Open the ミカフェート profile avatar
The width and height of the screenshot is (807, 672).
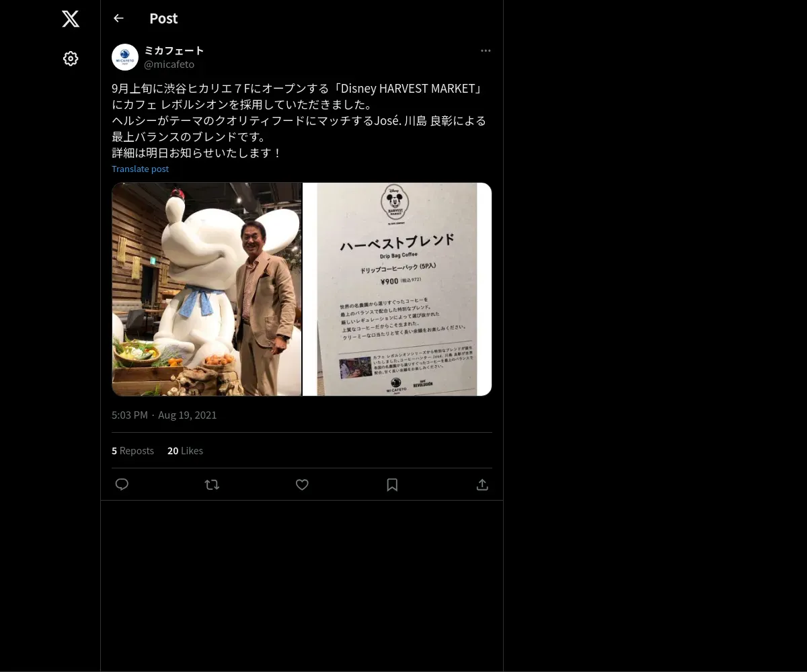(x=125, y=57)
